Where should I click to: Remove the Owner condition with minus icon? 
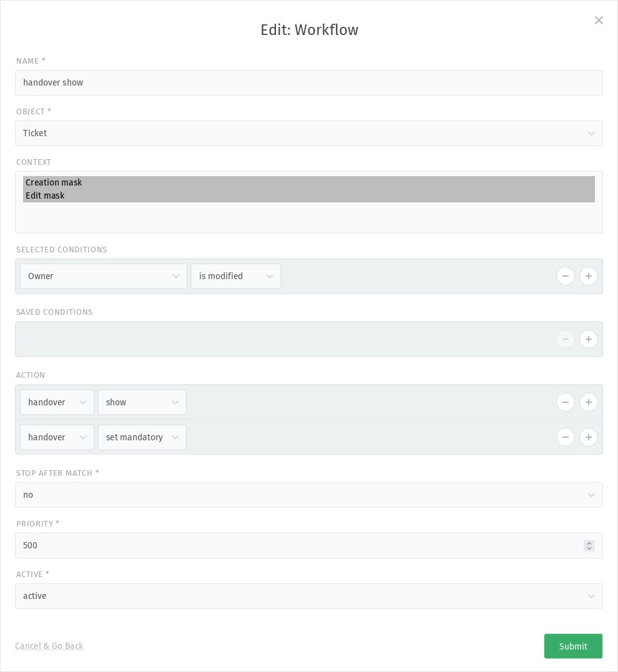coord(566,276)
